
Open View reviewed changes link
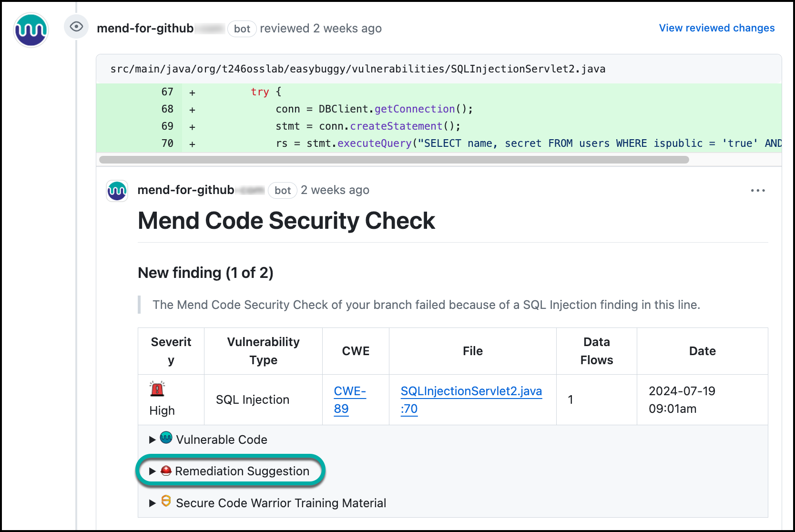click(x=716, y=28)
